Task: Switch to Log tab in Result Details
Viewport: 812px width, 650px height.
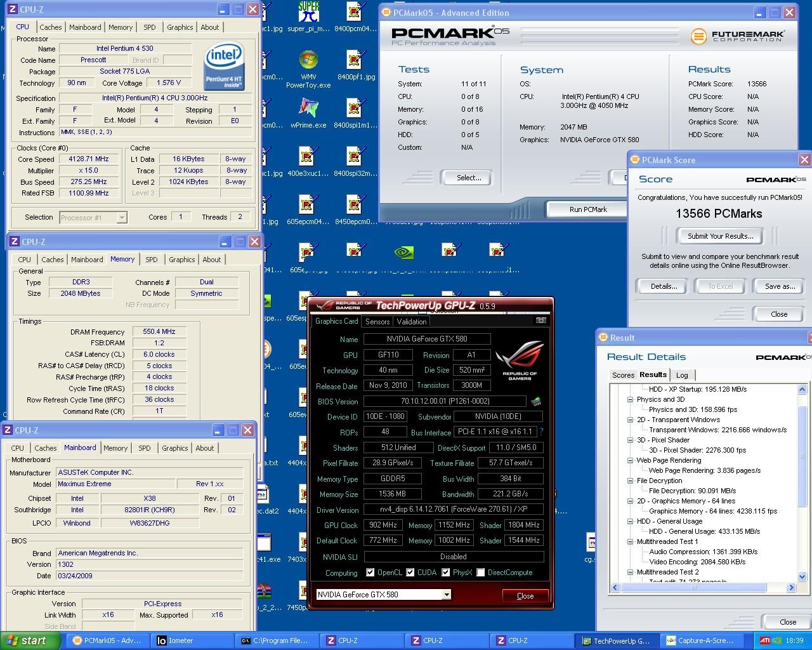Action: coord(682,375)
